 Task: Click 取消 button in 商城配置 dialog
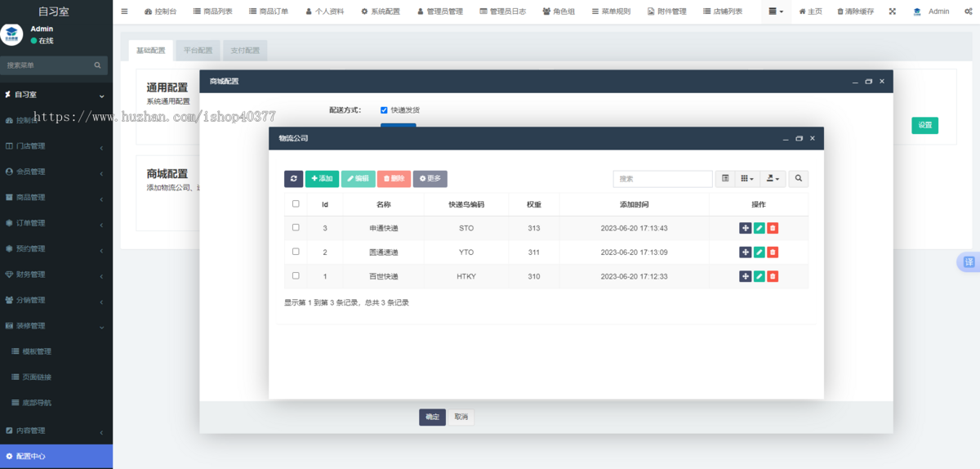click(461, 417)
